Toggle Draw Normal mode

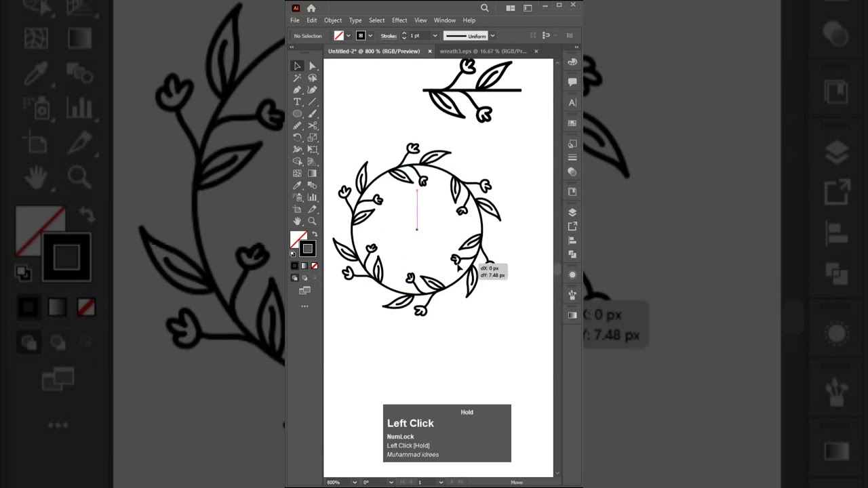tap(295, 278)
